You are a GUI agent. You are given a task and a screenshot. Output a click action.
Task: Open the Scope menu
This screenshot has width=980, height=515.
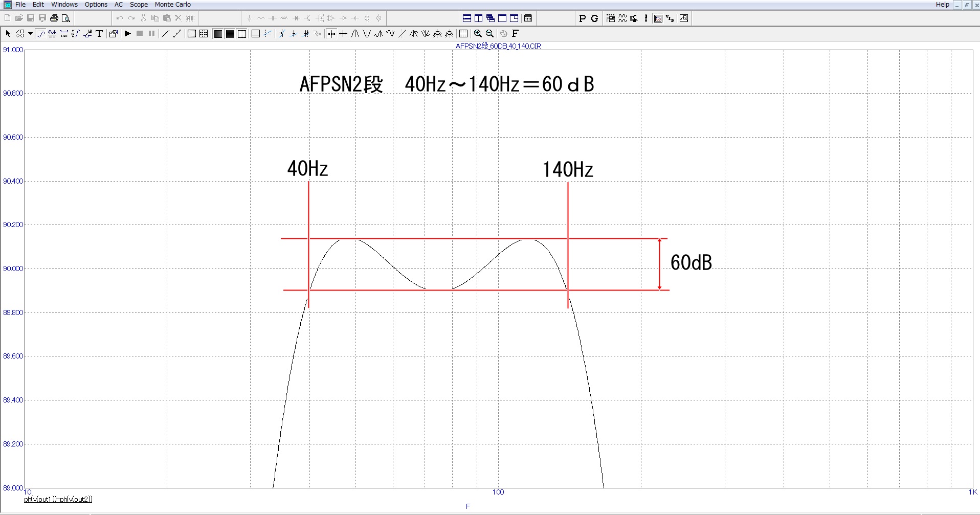click(139, 5)
